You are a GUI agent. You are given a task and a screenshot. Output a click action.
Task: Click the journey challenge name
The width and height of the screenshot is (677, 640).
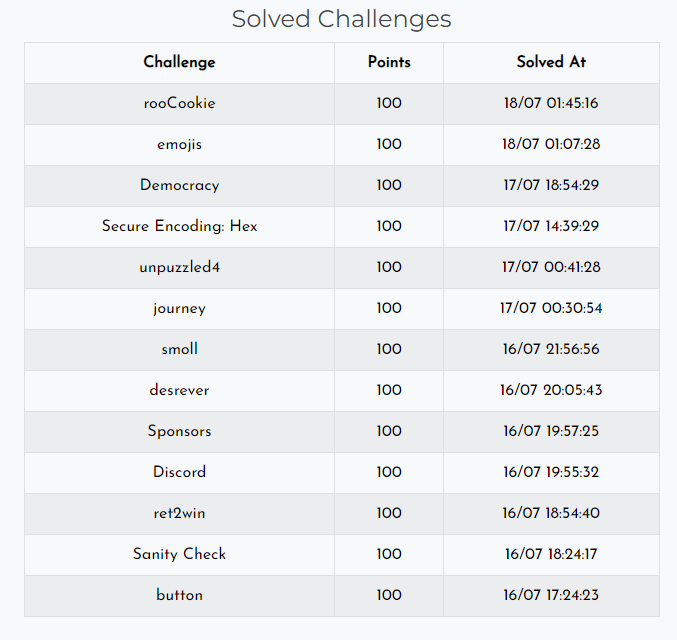(x=179, y=308)
